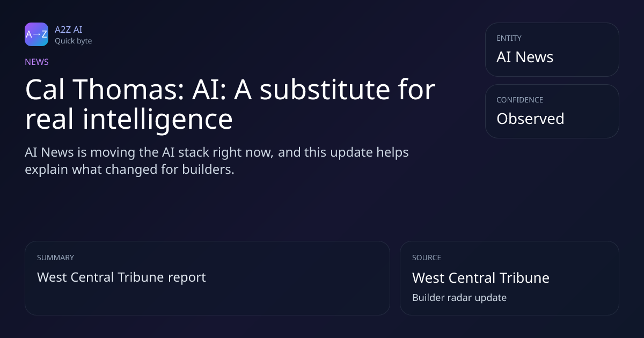Click the NEWS category label
Image resolution: width=644 pixels, height=338 pixels.
click(x=36, y=62)
